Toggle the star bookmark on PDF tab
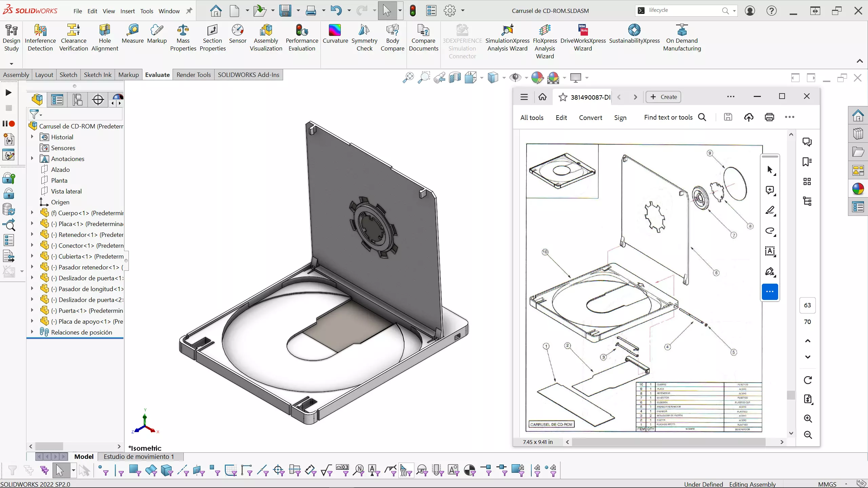Screen dimensions: 868x488 [x=563, y=97]
